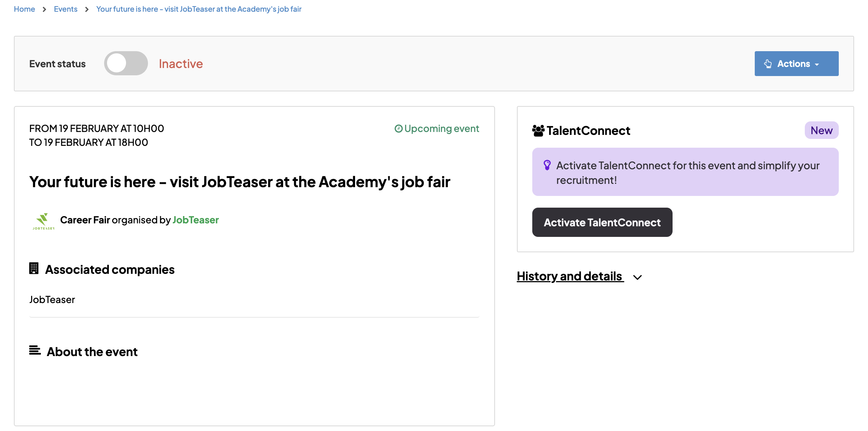
Task: Click the New badge on TalentConnect
Action: point(821,131)
